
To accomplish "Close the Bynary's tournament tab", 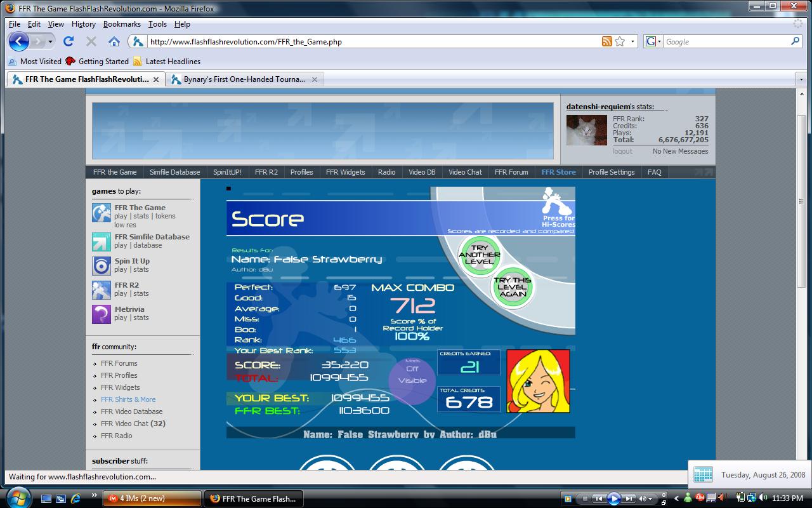I will click(x=314, y=79).
